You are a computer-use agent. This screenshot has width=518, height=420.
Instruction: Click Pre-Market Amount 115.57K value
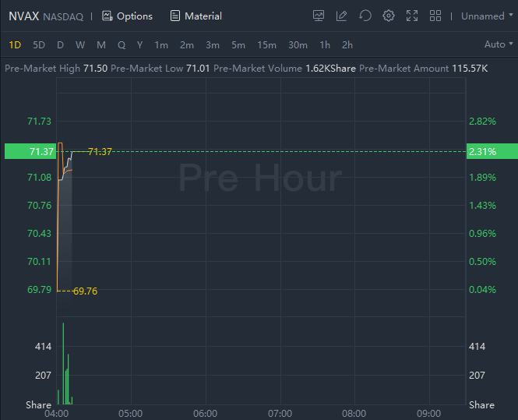470,69
